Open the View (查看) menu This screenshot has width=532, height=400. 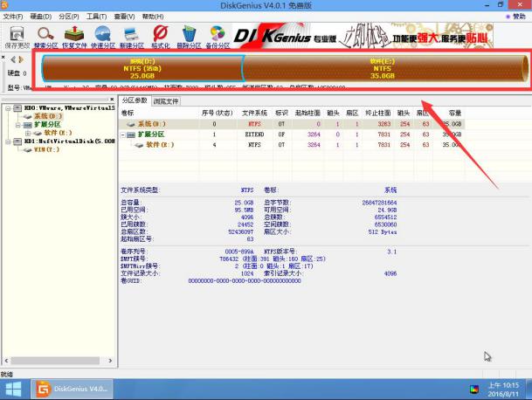coord(124,17)
